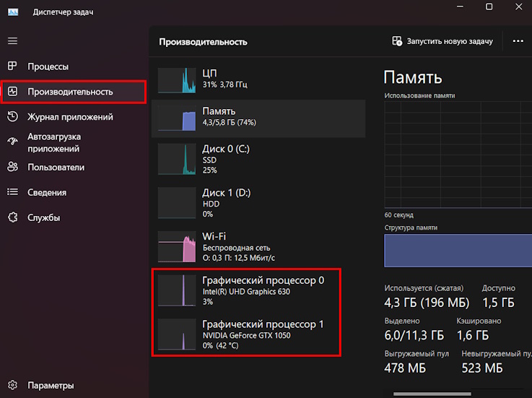
Task: Click the Пользователи people icon
Action: [x=12, y=167]
